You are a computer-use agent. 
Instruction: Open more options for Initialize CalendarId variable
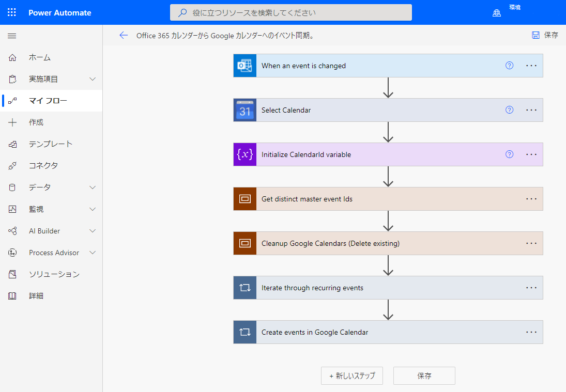(531, 154)
